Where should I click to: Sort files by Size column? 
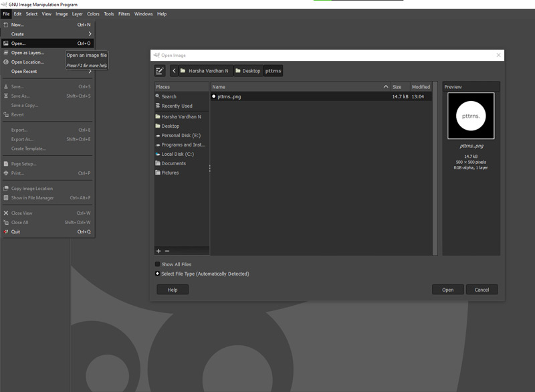pyautogui.click(x=400, y=87)
